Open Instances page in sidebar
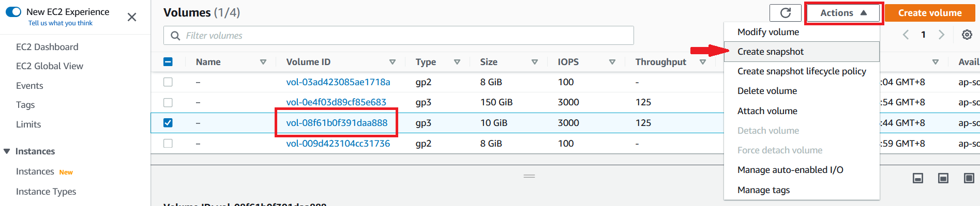 click(35, 171)
